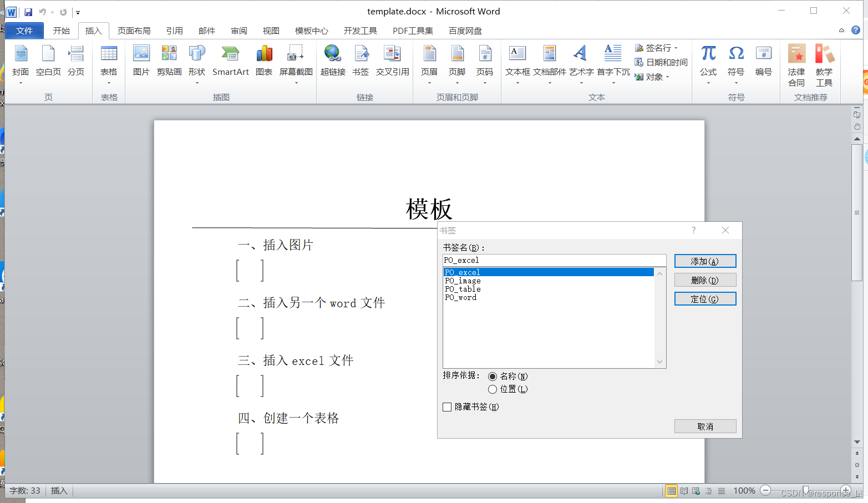Insert a SmartArt graphic

(231, 61)
